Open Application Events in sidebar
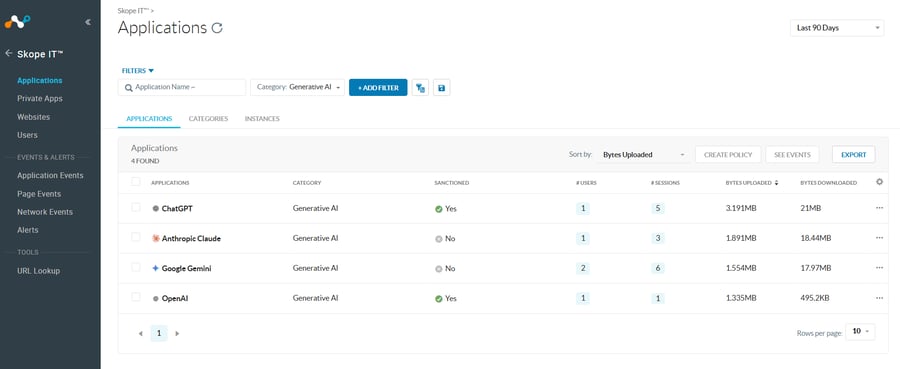Viewport: 900px width, 369px height. pos(50,176)
